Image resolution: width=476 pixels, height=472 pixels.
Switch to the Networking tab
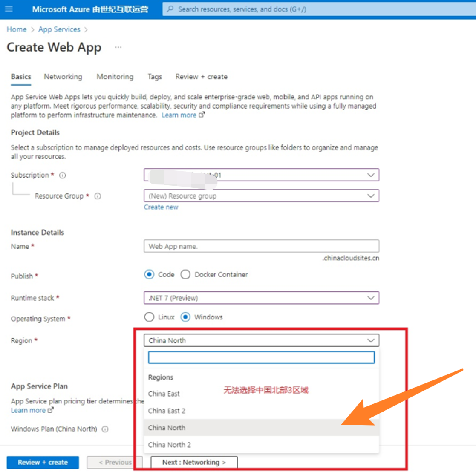click(x=63, y=77)
